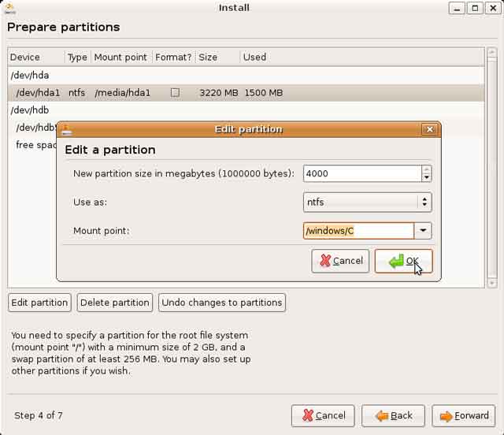
Task: Go Forward to the next step
Action: click(464, 415)
